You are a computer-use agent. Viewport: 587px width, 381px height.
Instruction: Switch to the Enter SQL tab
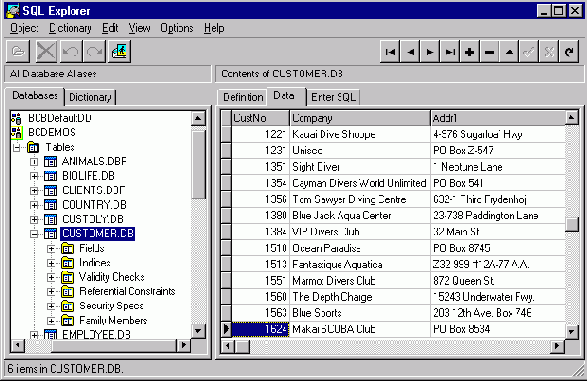click(333, 97)
